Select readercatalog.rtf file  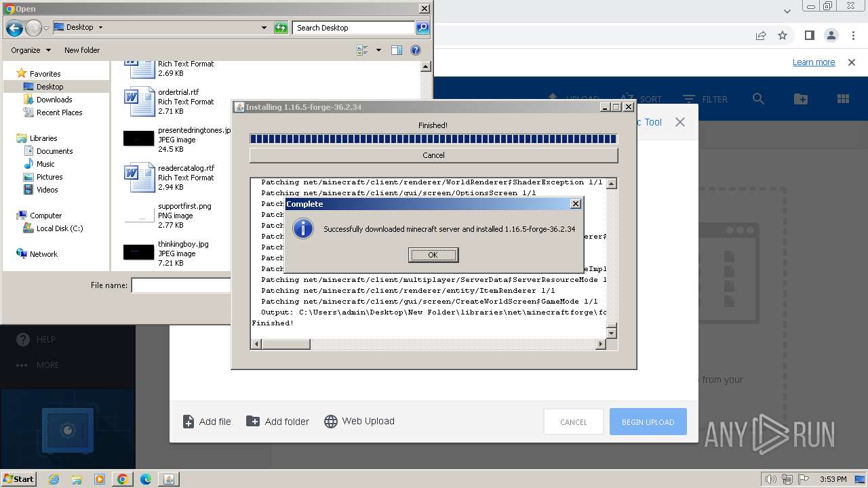(170, 178)
